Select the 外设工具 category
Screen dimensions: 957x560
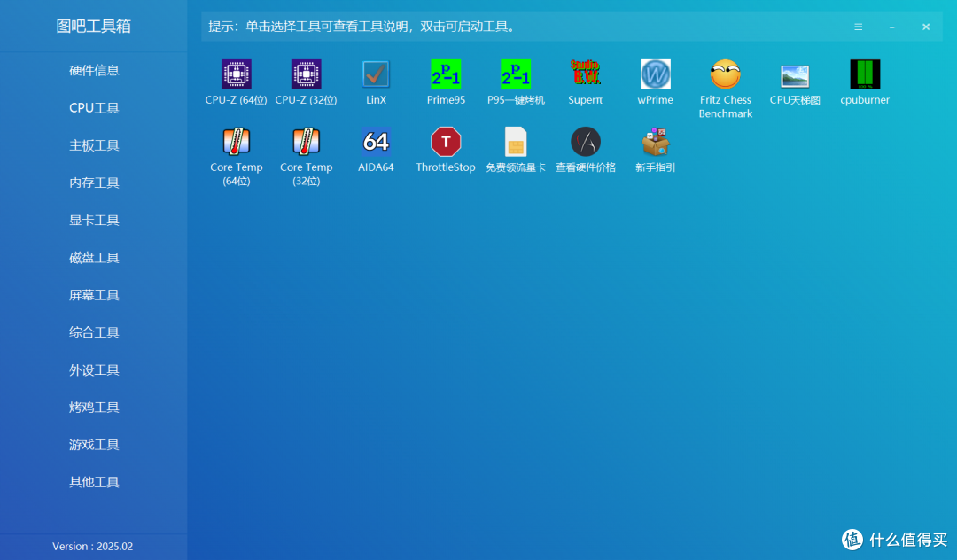coord(94,370)
